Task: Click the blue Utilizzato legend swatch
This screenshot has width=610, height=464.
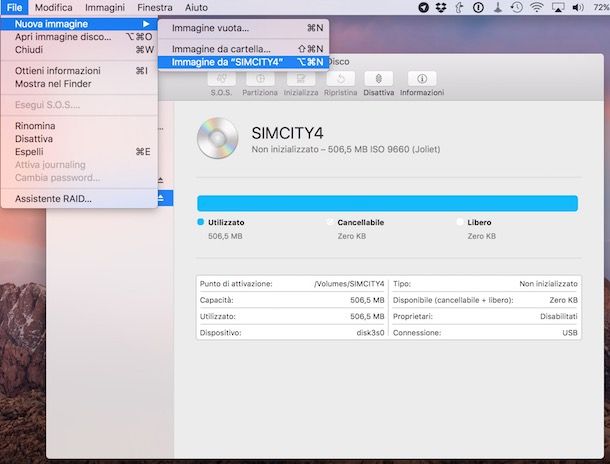Action: 200,222
